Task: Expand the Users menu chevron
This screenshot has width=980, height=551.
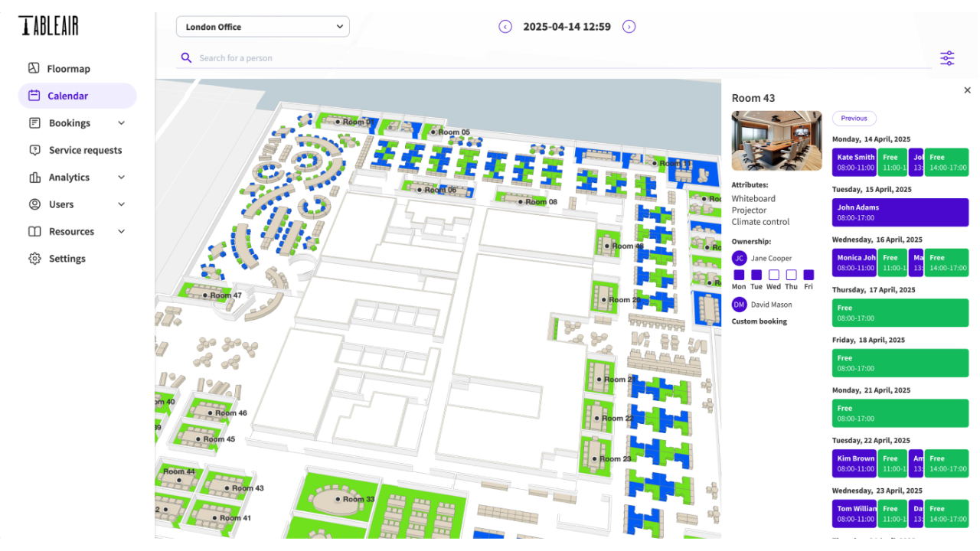Action: [x=121, y=204]
